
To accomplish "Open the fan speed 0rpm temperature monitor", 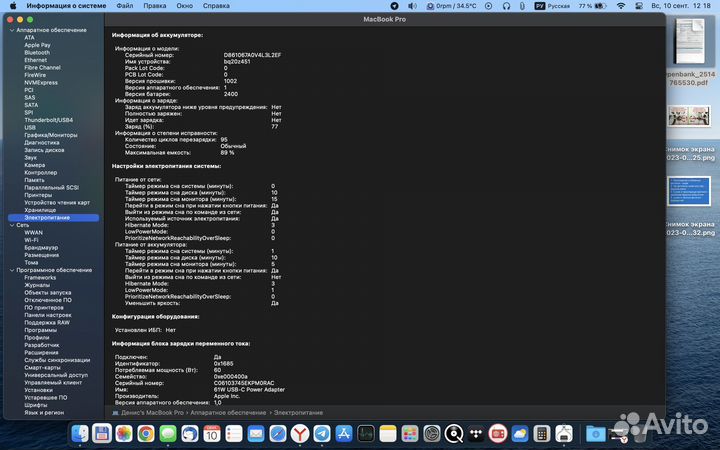I will click(x=451, y=6).
